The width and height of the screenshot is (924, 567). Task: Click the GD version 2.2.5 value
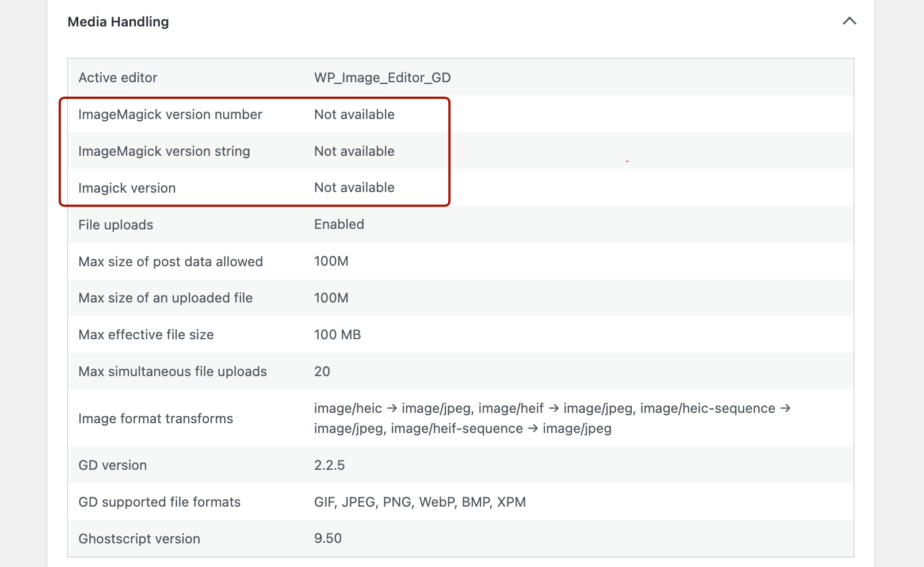click(x=329, y=465)
